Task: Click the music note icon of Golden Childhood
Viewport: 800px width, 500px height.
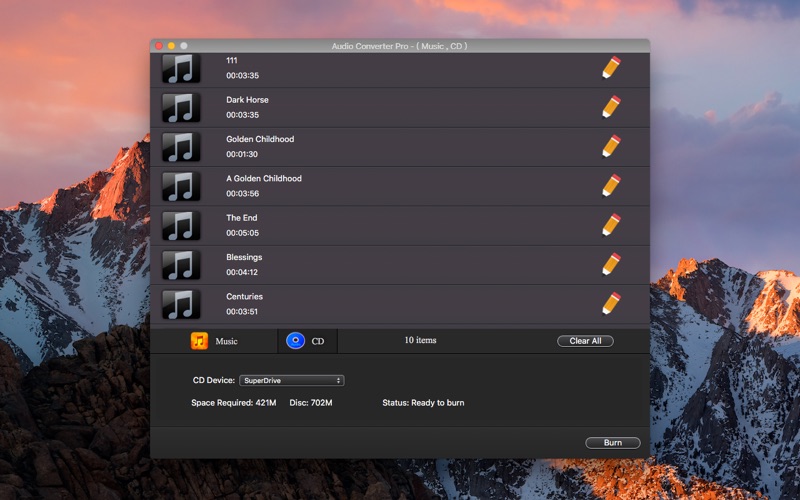Action: coord(181,147)
